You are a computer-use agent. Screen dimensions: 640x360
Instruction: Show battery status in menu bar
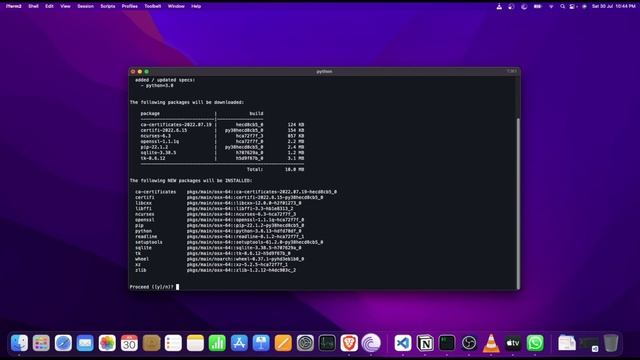(538, 6)
